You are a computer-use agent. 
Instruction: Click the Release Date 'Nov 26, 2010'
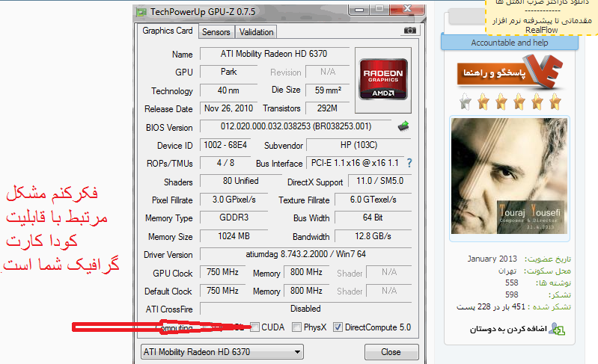tap(228, 108)
